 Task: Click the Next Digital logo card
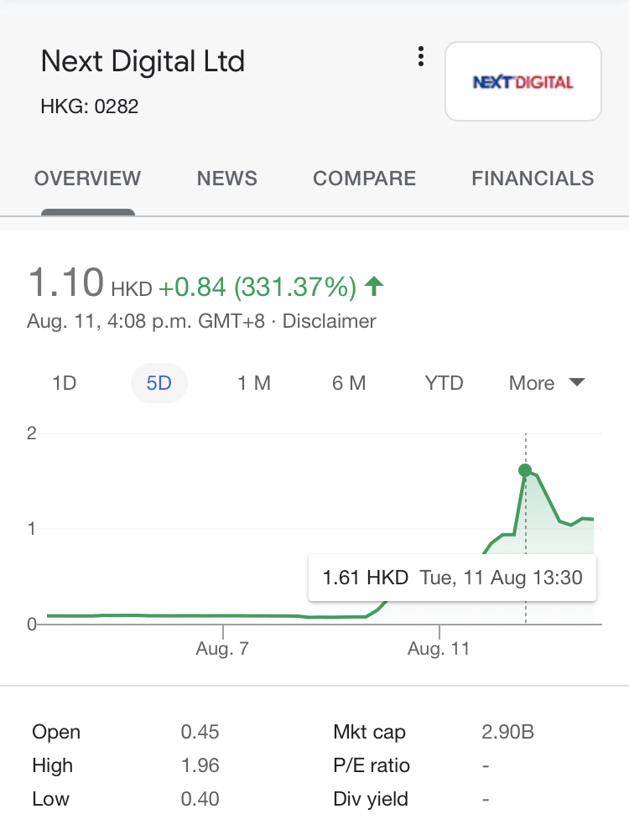[523, 81]
